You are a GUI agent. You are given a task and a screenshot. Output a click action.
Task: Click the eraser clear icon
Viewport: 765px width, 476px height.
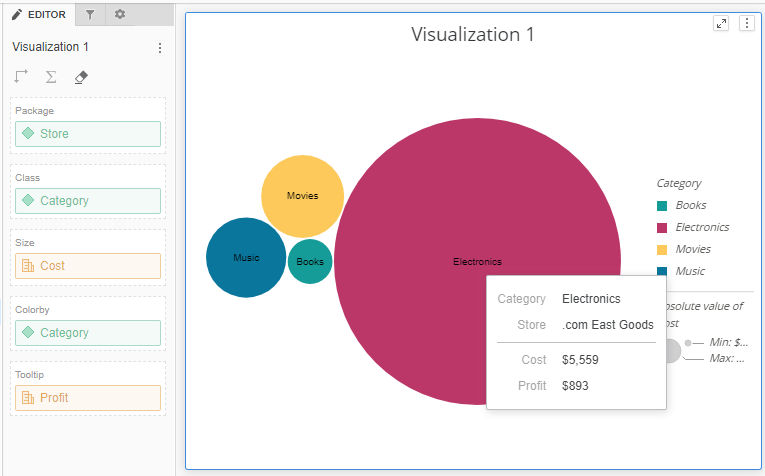click(81, 77)
